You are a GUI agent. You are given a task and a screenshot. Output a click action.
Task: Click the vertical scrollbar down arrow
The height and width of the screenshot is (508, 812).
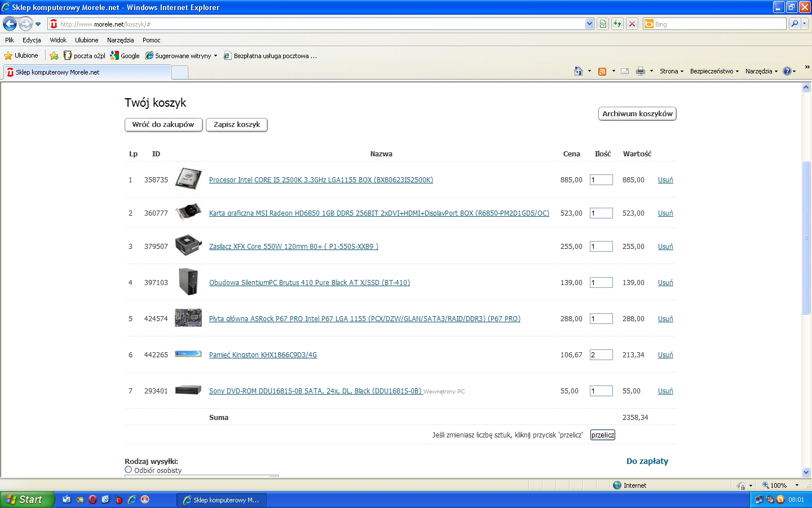point(806,472)
